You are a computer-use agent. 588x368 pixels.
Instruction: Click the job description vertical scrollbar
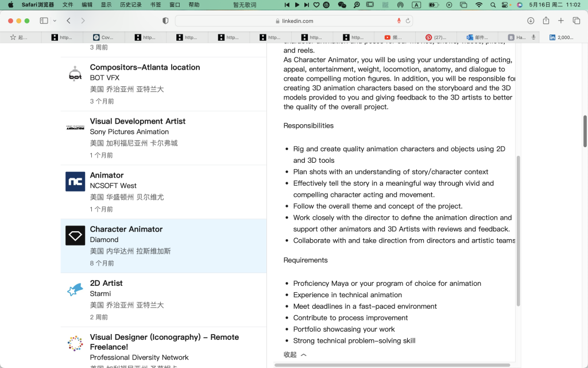(x=519, y=231)
